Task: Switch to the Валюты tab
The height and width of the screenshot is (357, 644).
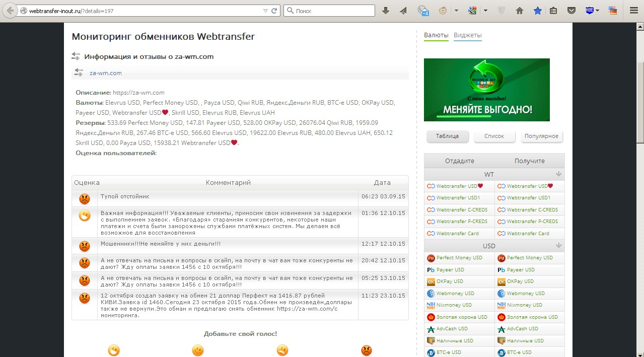Action: tap(436, 35)
